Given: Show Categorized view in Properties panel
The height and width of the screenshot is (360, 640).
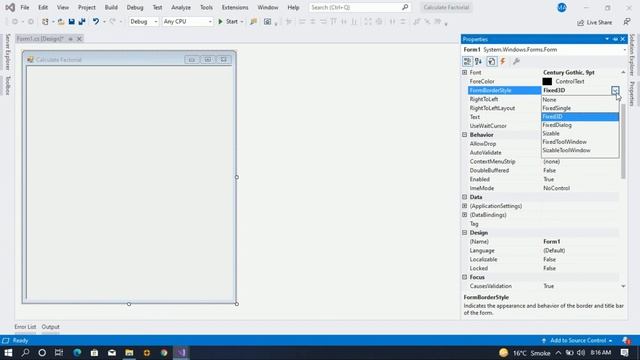Looking at the screenshot, I should tap(467, 62).
